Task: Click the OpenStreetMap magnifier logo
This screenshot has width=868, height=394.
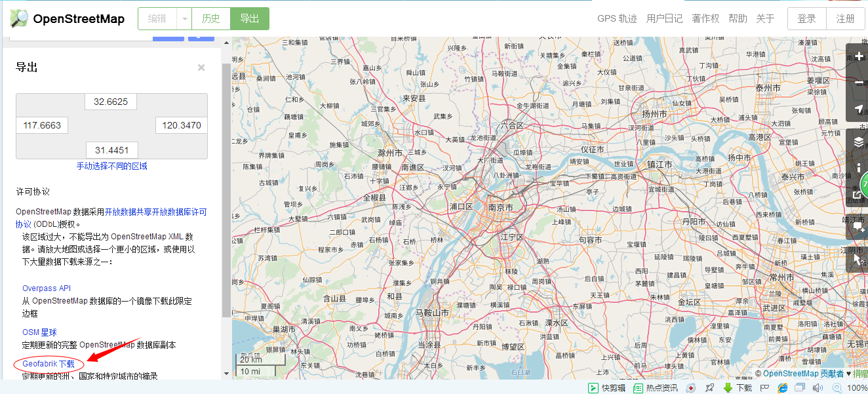Action: pos(19,18)
